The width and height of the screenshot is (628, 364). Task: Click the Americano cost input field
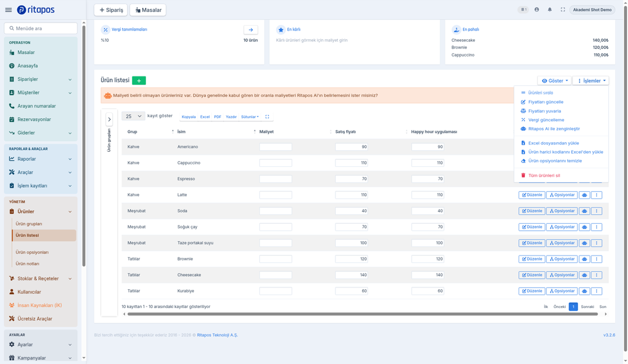(x=276, y=147)
